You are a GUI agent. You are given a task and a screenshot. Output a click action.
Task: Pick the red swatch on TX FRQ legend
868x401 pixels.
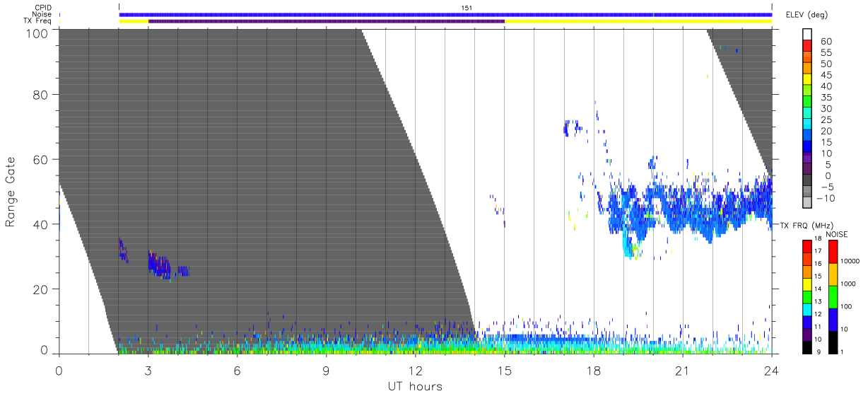click(807, 245)
